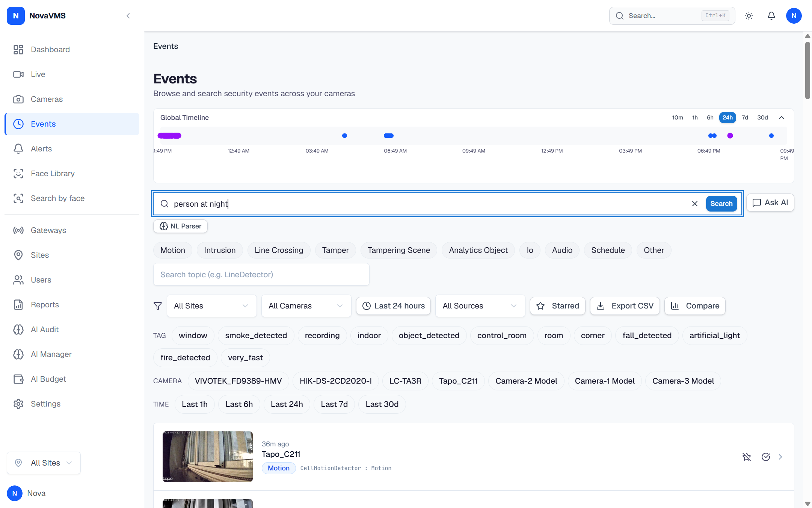Open the All Sources dropdown
The image size is (812, 508).
480,306
